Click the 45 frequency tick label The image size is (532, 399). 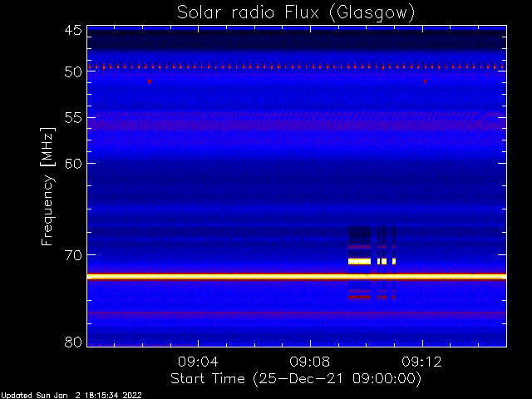tap(73, 30)
